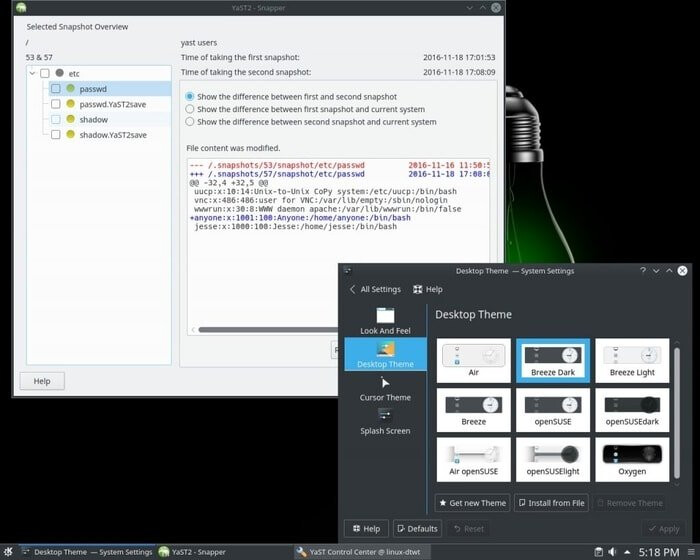Open the volume icon in system tray
This screenshot has height=560, width=700.
pyautogui.click(x=612, y=552)
